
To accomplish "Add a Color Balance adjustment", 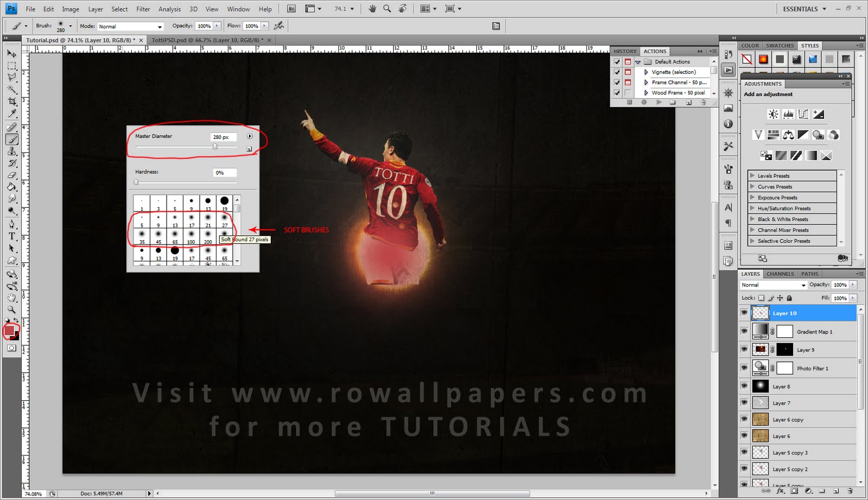I will (x=788, y=134).
